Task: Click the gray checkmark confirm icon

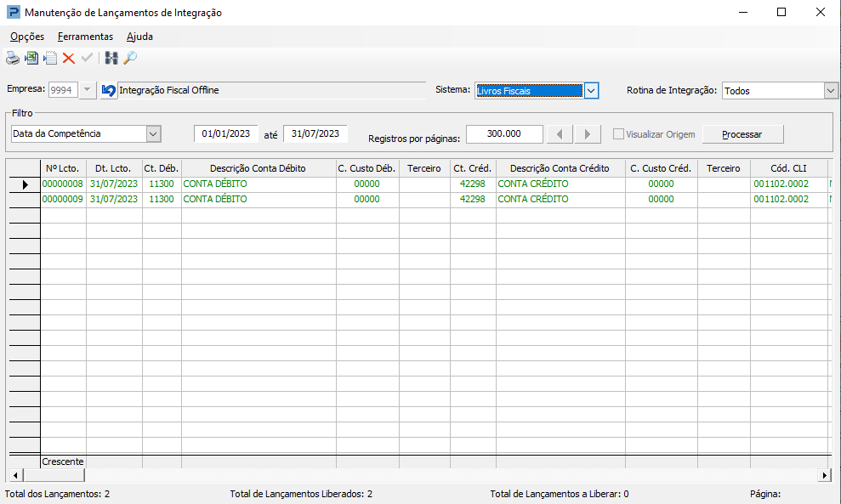Action: (x=87, y=58)
